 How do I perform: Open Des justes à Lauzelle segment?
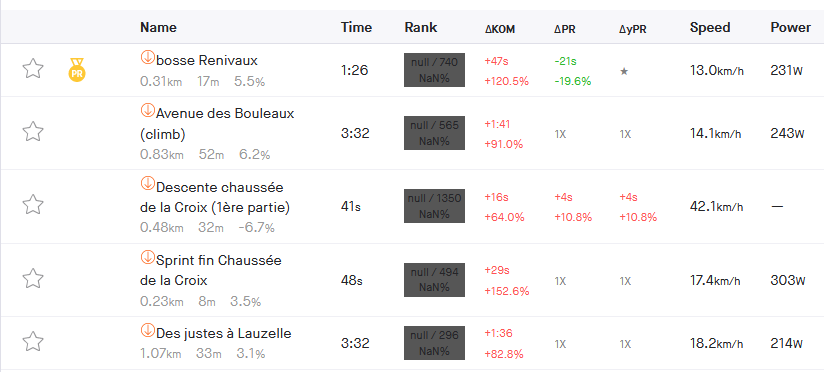(x=224, y=334)
